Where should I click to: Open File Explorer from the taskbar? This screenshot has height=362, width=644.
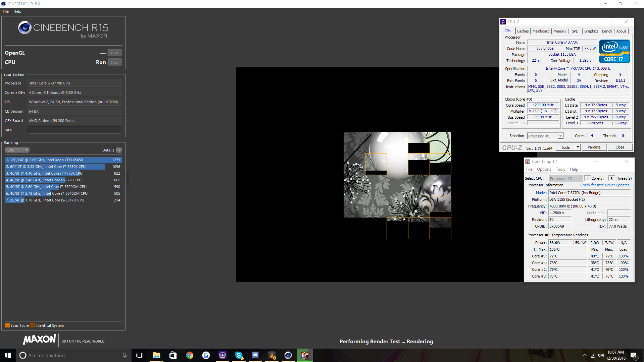(x=156, y=355)
